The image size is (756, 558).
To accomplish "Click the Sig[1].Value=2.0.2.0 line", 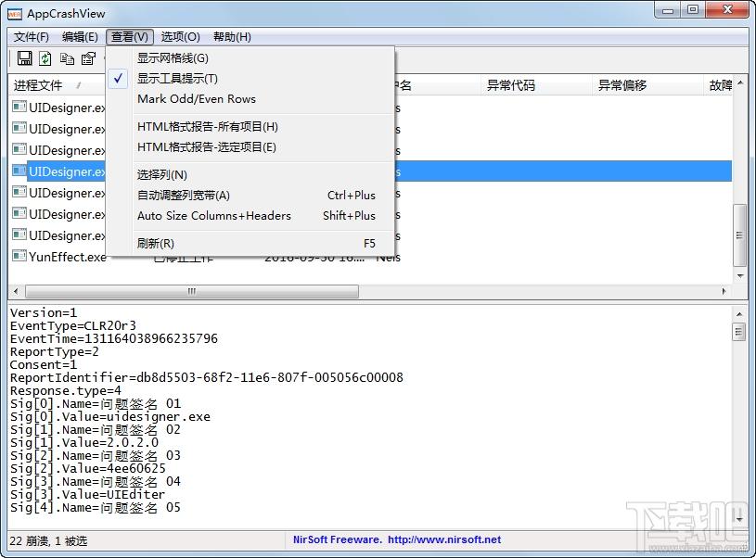I will pos(84,442).
